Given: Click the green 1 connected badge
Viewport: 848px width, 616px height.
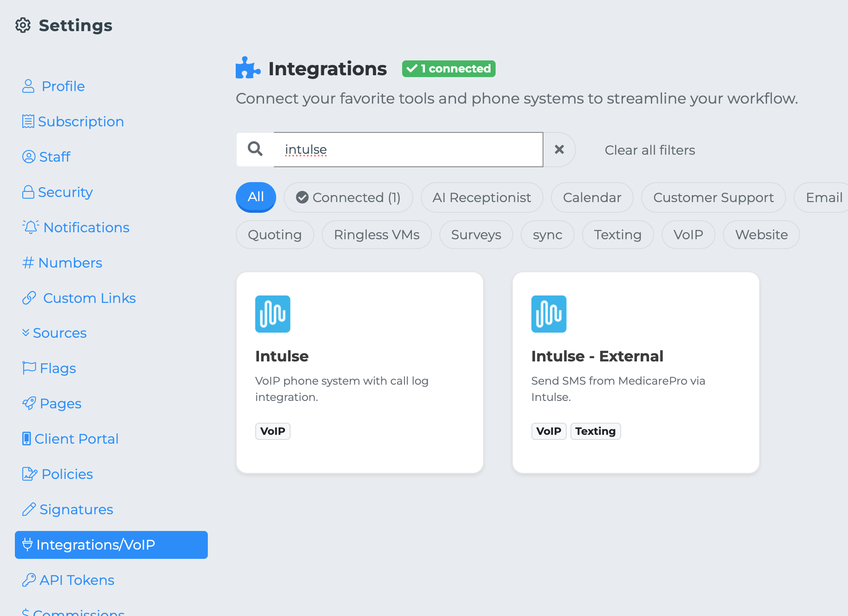Looking at the screenshot, I should [449, 69].
